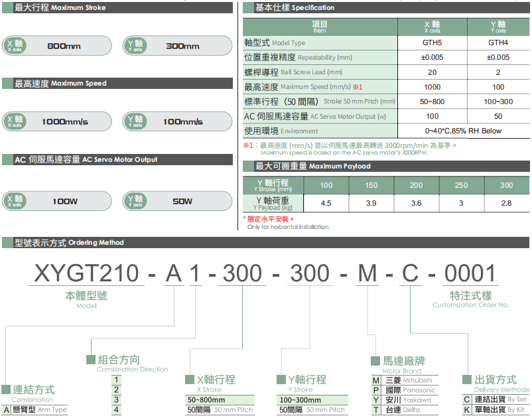The width and height of the screenshot is (532, 420).
Task: Select the Mitsubishi motor brand option
Action: pos(405,380)
